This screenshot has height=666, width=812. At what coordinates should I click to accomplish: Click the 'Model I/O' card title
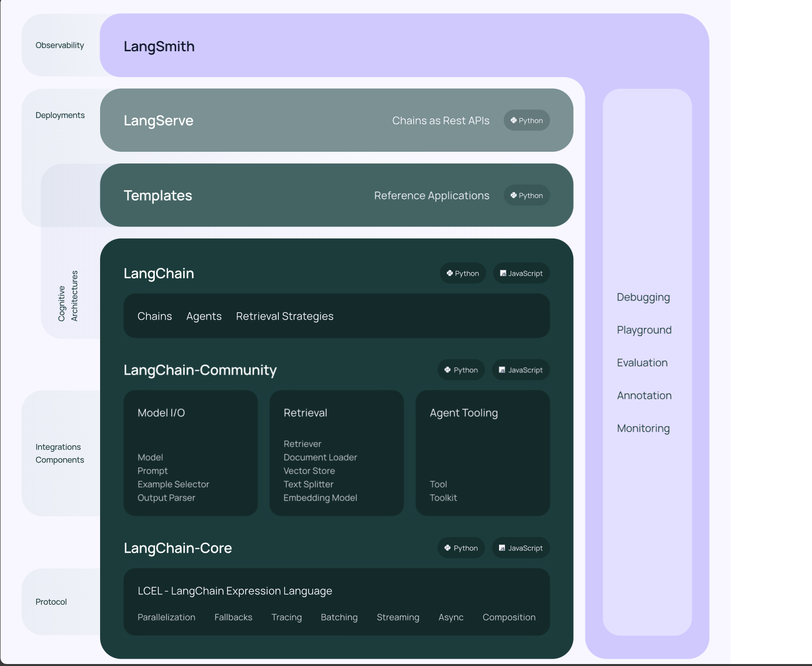161,413
